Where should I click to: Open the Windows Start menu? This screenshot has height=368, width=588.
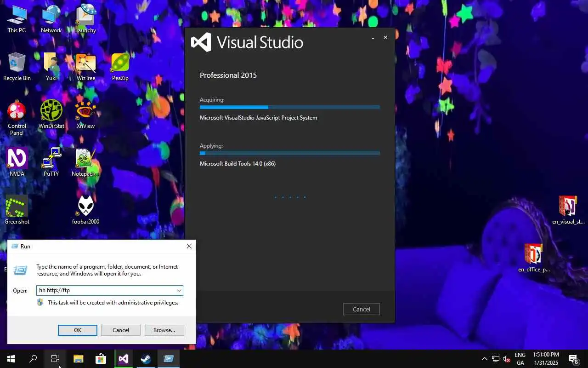(x=11, y=359)
